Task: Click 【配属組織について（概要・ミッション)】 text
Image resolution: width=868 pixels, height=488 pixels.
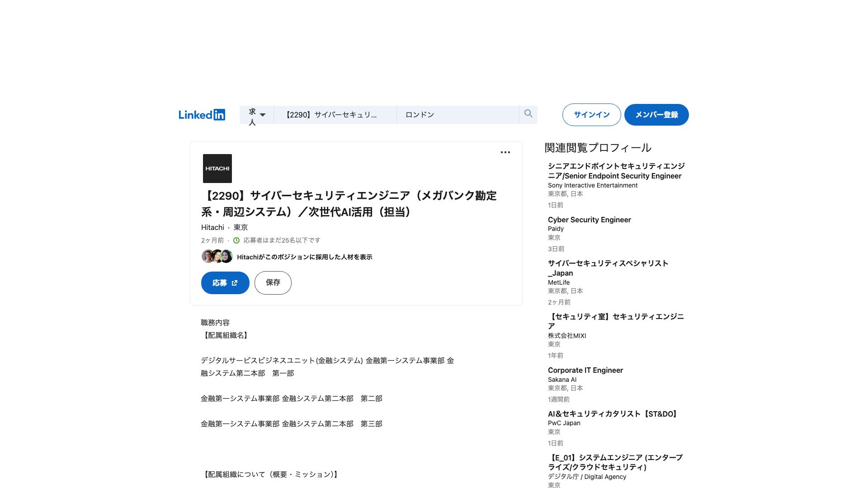Action: tap(271, 474)
